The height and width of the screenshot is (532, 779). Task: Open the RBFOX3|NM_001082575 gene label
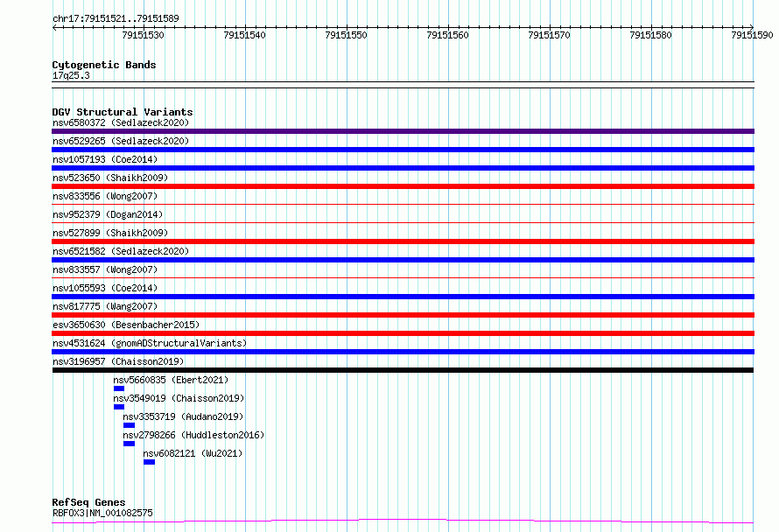coord(102,513)
